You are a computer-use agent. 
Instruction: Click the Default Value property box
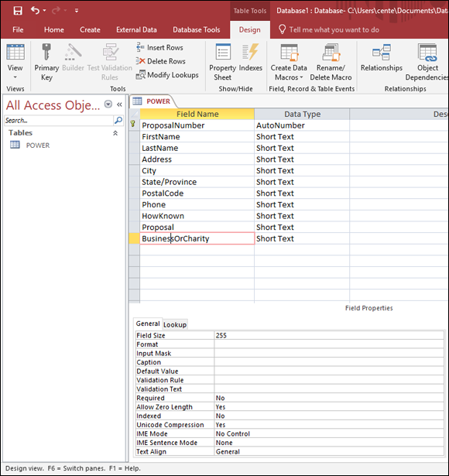(x=329, y=372)
